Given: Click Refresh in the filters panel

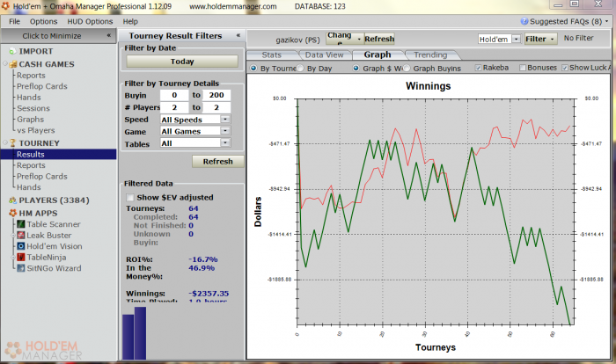Looking at the screenshot, I should click(218, 162).
